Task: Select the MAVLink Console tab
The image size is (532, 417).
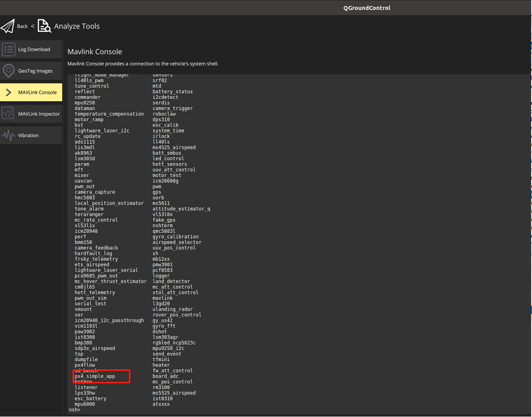Action: [31, 92]
